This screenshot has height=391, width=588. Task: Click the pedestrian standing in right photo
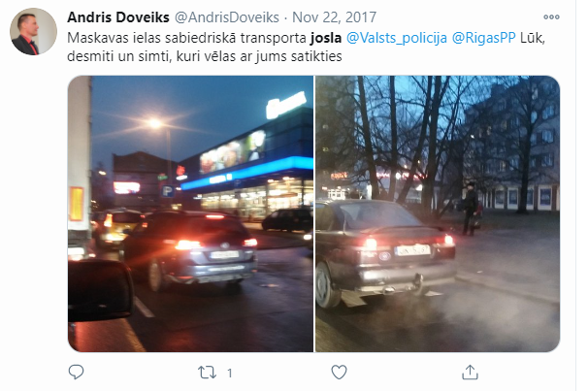(x=471, y=209)
